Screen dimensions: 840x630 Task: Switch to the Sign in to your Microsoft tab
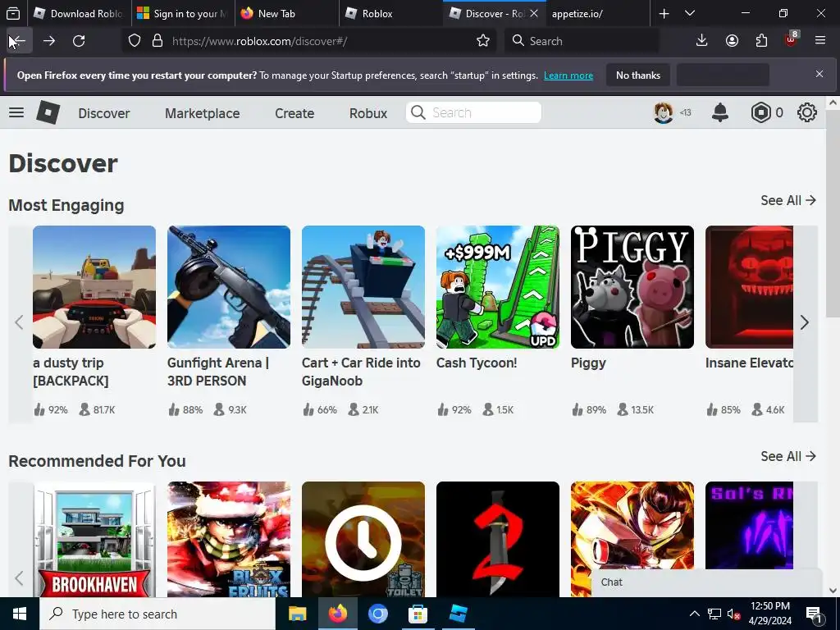(183, 13)
